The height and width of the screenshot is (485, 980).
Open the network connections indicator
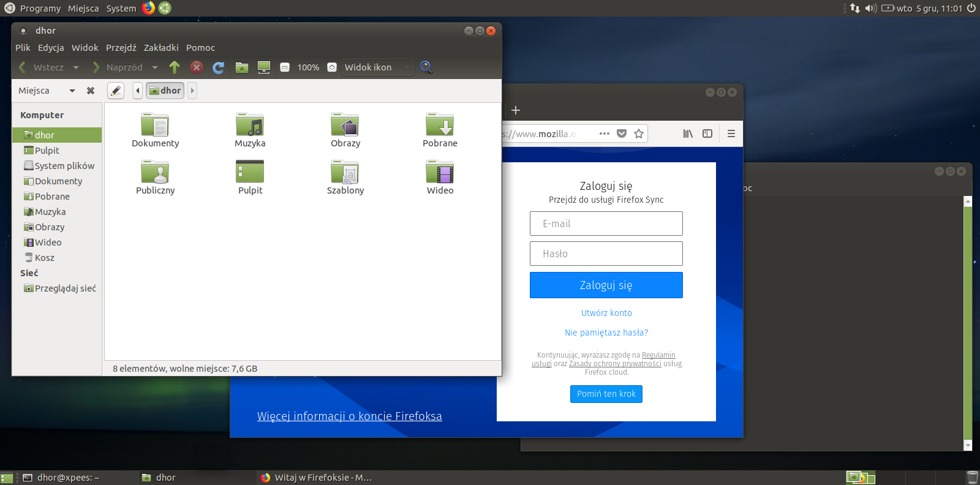click(x=855, y=8)
